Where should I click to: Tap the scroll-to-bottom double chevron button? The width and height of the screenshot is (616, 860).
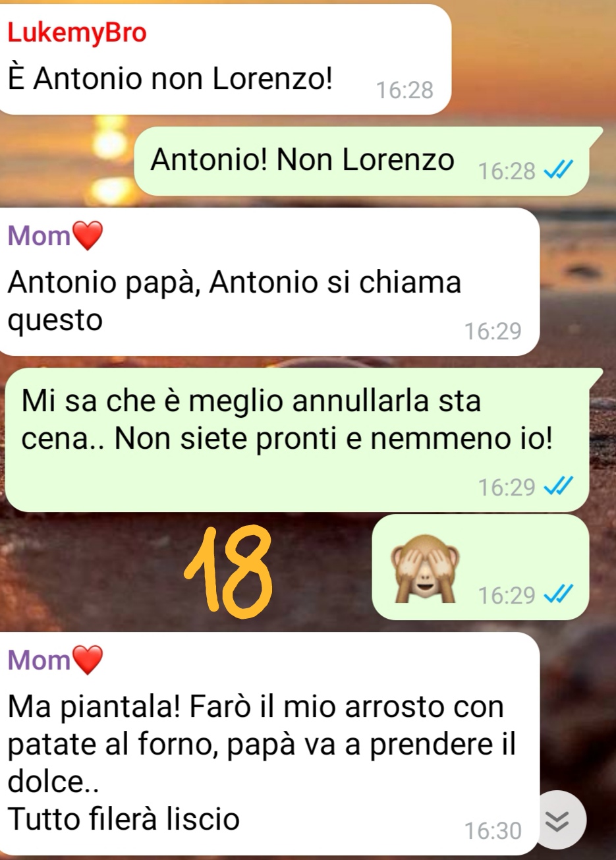(557, 820)
